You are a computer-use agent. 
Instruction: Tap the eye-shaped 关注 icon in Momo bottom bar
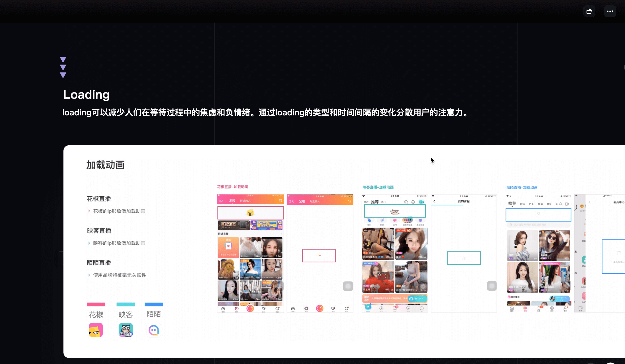[552, 308]
